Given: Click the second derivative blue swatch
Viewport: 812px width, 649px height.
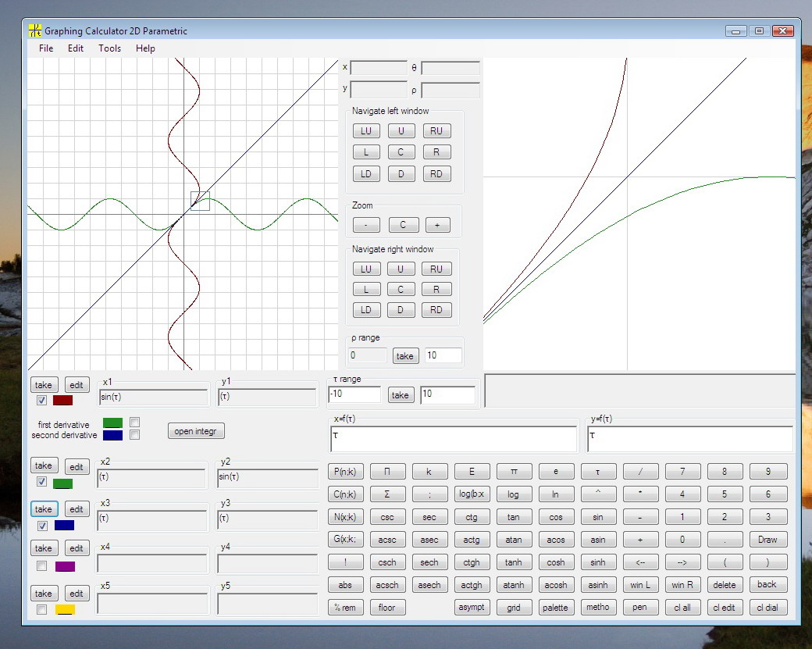Looking at the screenshot, I should pos(113,435).
